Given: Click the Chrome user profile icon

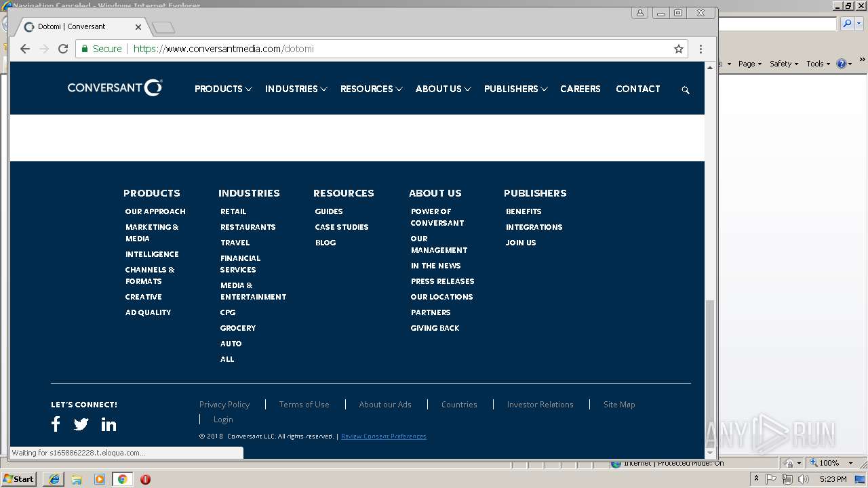Looking at the screenshot, I should click(x=639, y=13).
